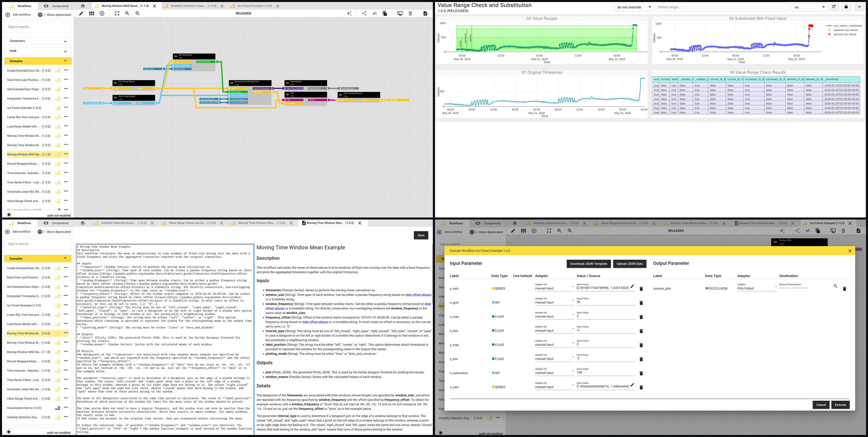Screen dimensions: 868x437
Task: Expand the Draft section in sidebar
Action: 38,51
